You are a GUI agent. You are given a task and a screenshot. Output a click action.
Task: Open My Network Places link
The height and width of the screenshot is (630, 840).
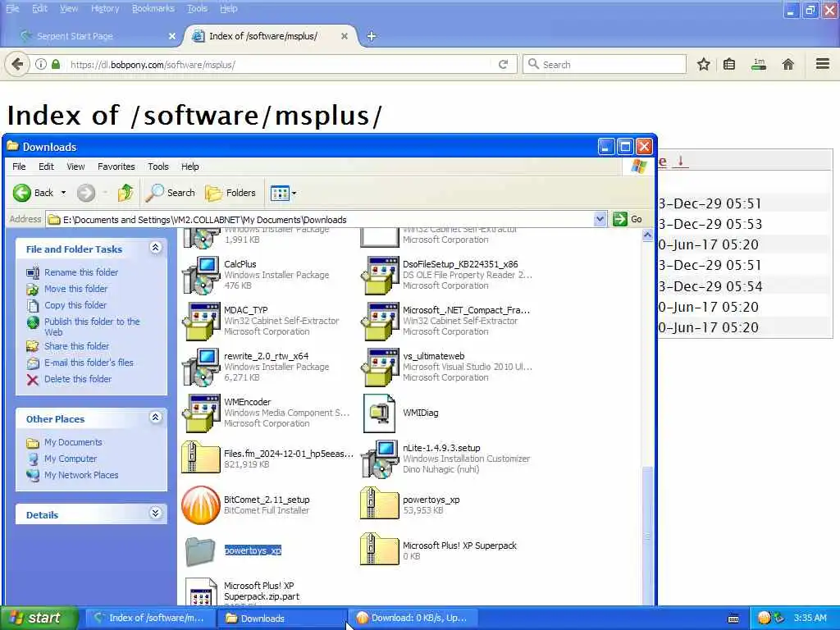[81, 475]
